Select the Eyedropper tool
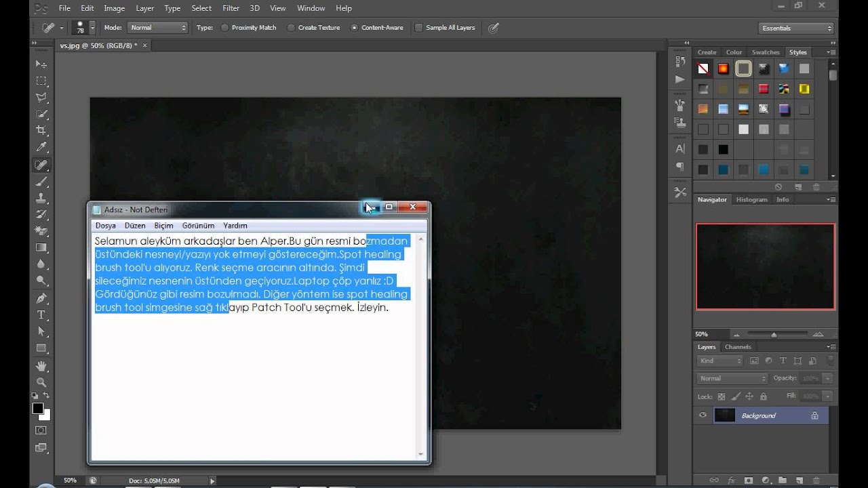Image resolution: width=868 pixels, height=488 pixels. (41, 148)
